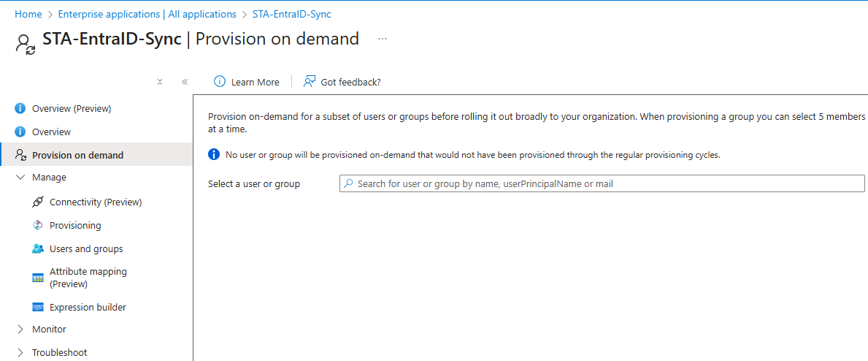Viewport: 868px width, 361px height.
Task: Open the more options ellipsis beside title
Action: coord(383,39)
